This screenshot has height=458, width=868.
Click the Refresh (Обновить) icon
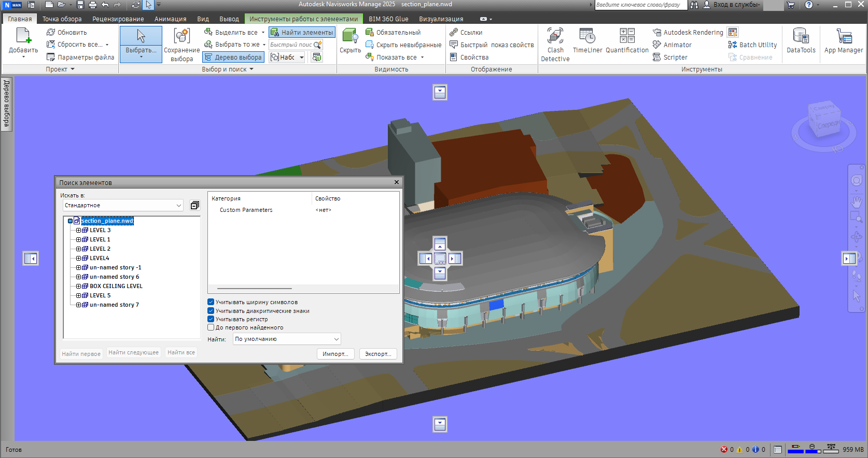51,32
